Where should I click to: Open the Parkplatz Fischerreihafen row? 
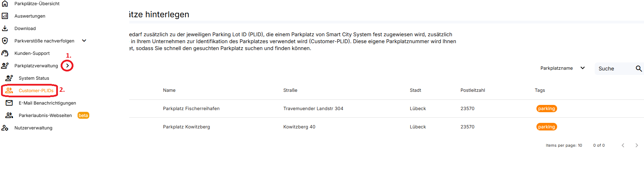click(x=191, y=108)
